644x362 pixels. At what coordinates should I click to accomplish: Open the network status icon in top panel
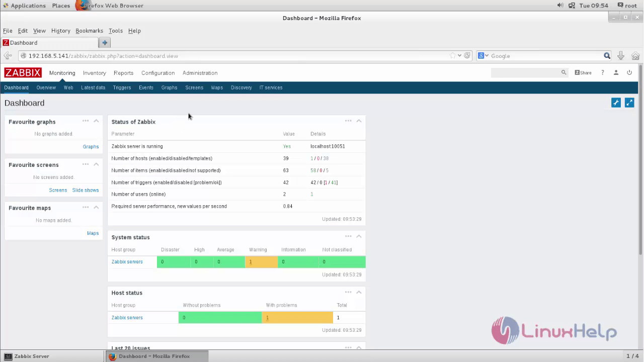572,6
